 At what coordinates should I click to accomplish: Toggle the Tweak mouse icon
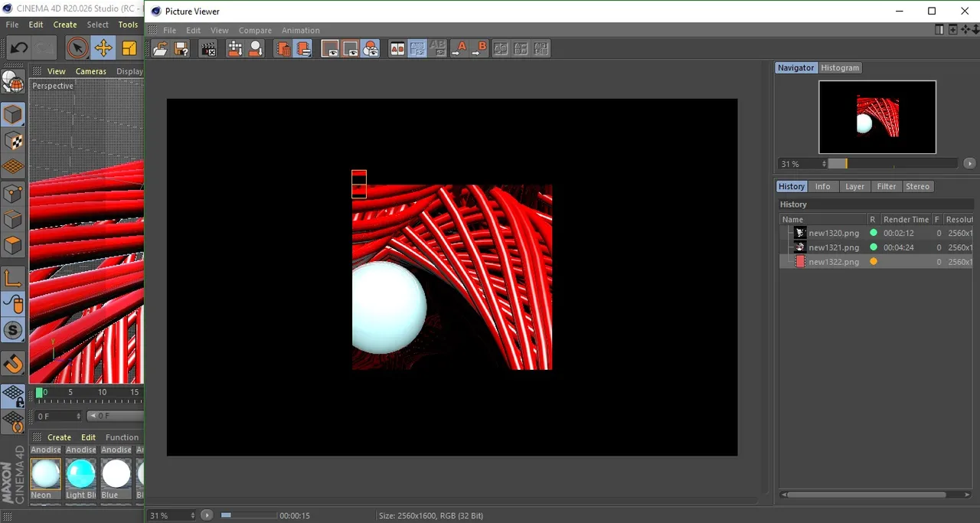click(x=13, y=304)
